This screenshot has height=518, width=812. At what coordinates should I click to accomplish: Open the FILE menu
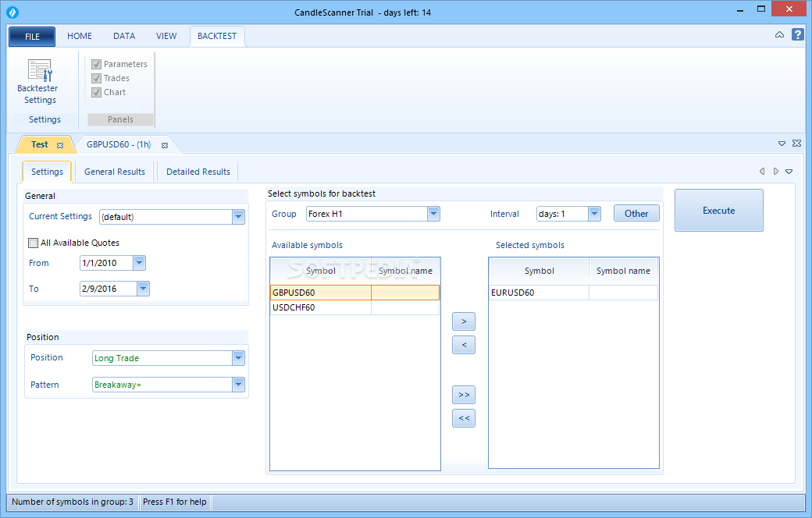click(32, 36)
